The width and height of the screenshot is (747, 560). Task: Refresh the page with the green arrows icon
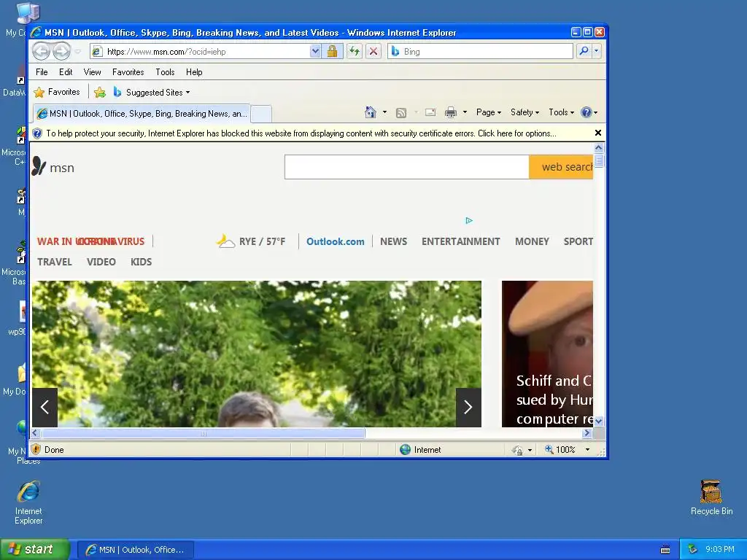[x=354, y=52]
